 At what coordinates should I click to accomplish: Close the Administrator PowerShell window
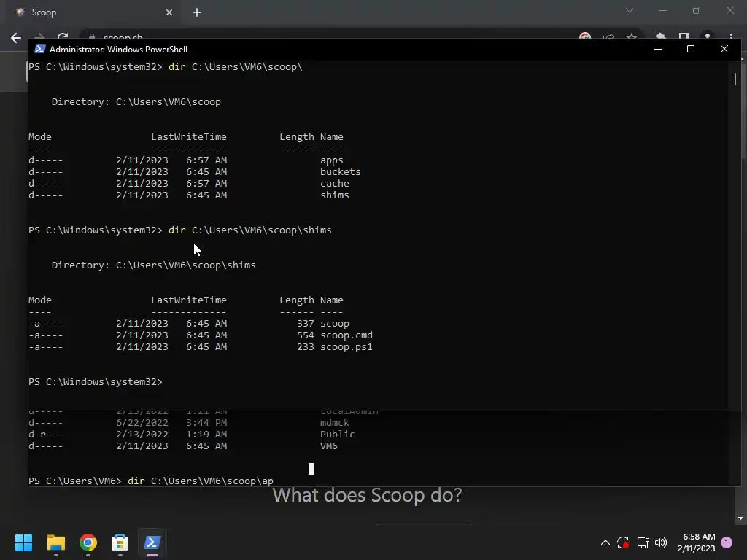pyautogui.click(x=724, y=49)
